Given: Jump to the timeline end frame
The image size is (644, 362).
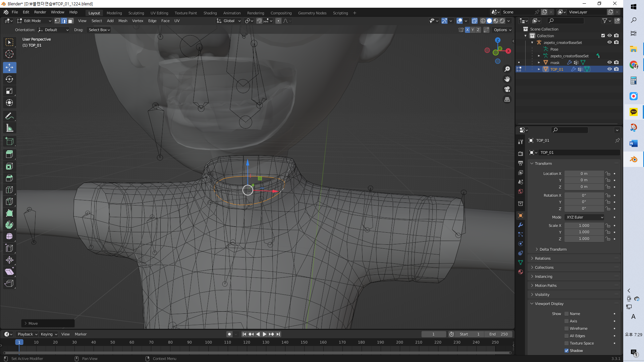Looking at the screenshot, I should click(x=278, y=334).
